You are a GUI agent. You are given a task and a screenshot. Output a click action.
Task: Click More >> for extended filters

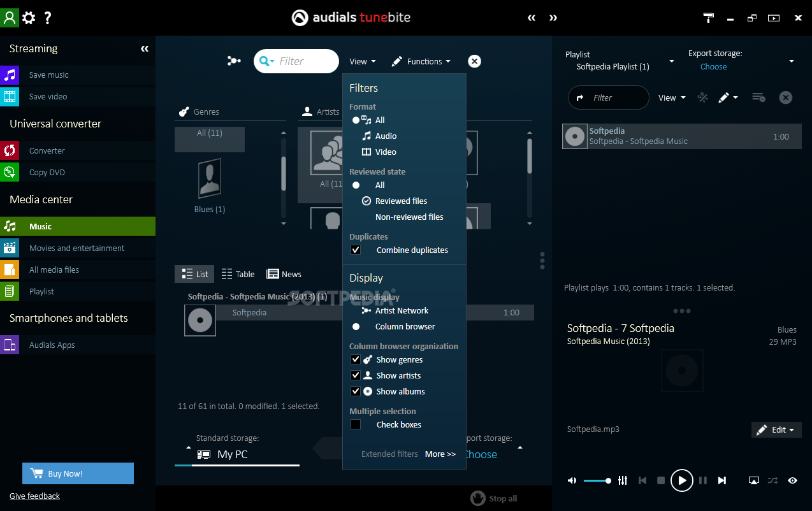click(440, 454)
